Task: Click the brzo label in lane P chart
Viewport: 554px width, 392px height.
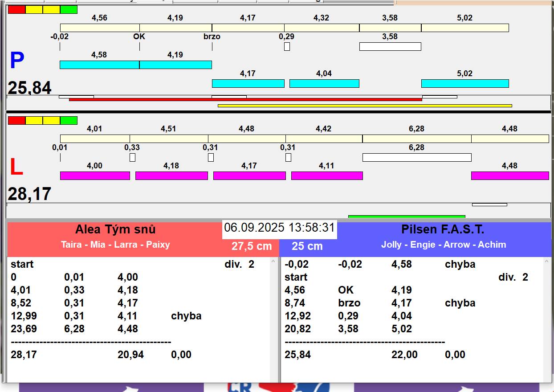Action: [x=212, y=37]
